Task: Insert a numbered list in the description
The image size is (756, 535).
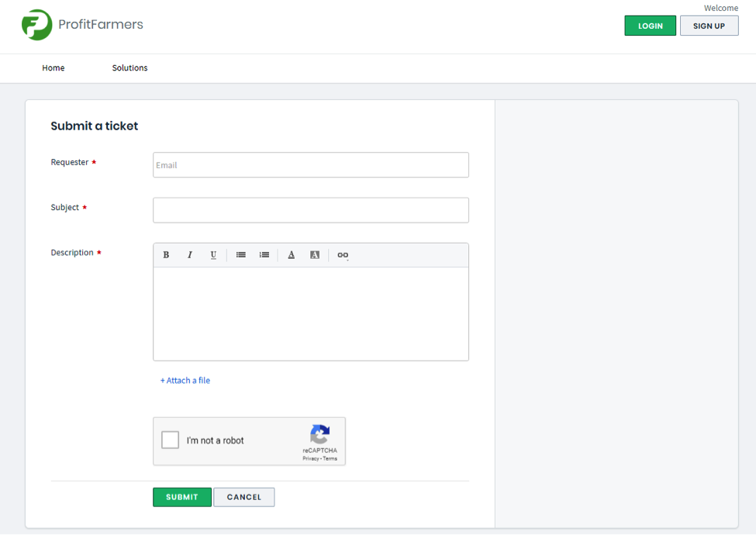Action: 264,255
